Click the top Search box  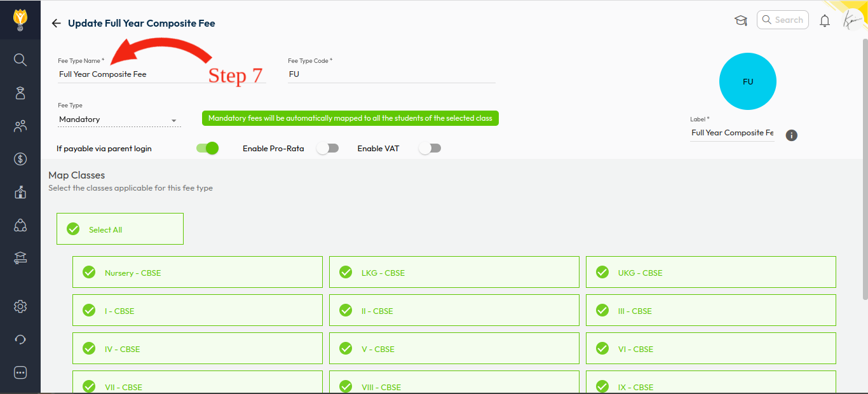click(783, 20)
